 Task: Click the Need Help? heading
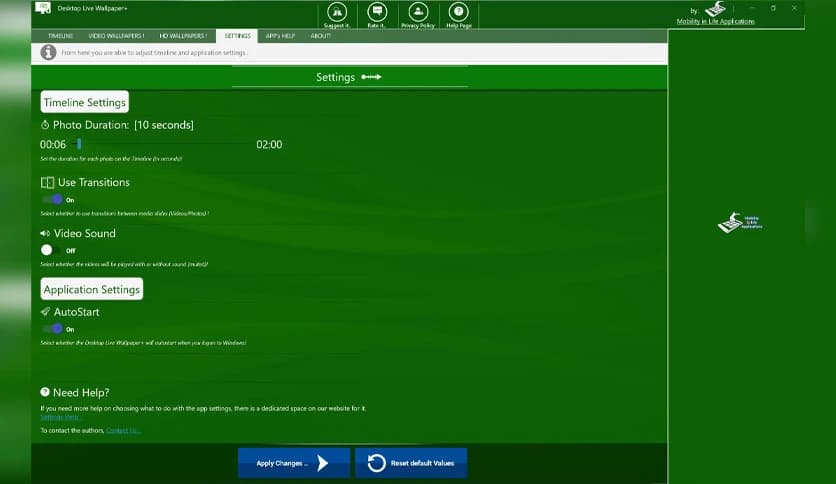(x=81, y=392)
